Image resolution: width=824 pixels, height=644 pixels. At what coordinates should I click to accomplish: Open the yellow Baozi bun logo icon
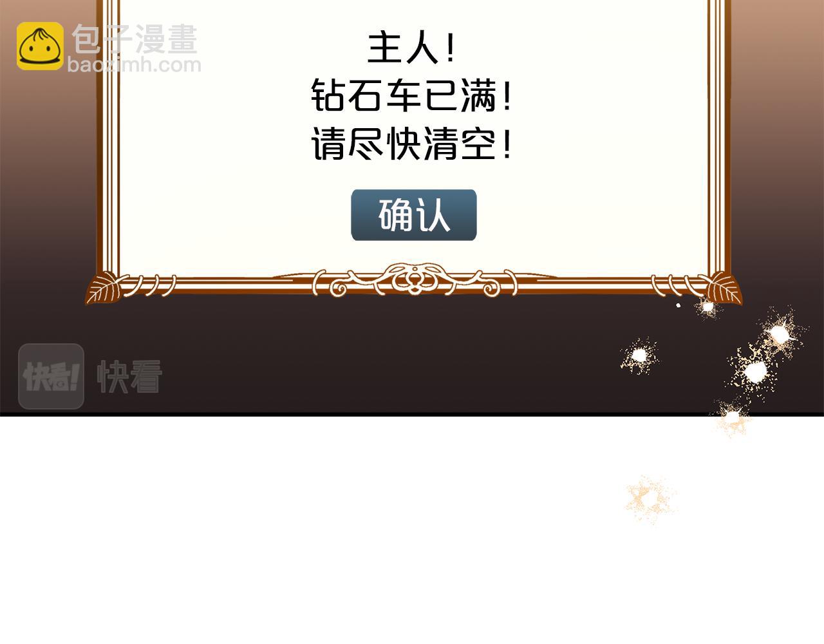coord(40,46)
